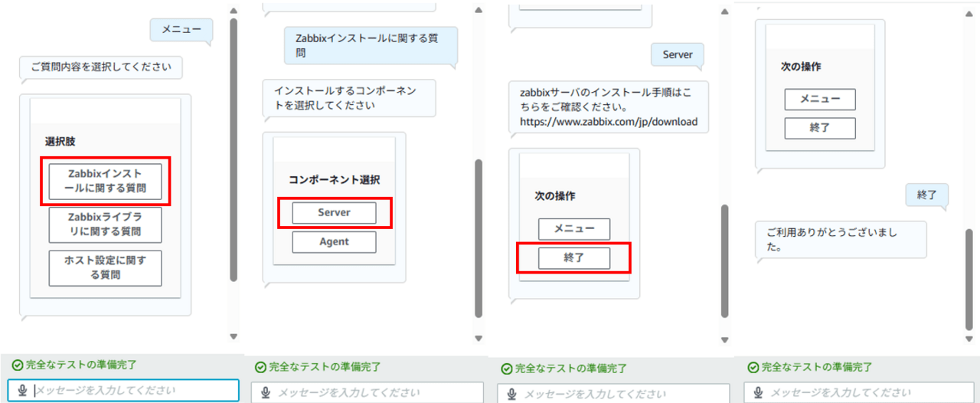Choose "Zabbixインストールに関する質問" option
The image size is (980, 403).
[105, 181]
